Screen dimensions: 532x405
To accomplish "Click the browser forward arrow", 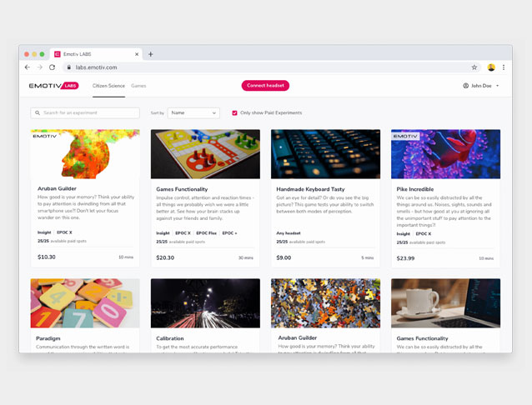I will (39, 67).
